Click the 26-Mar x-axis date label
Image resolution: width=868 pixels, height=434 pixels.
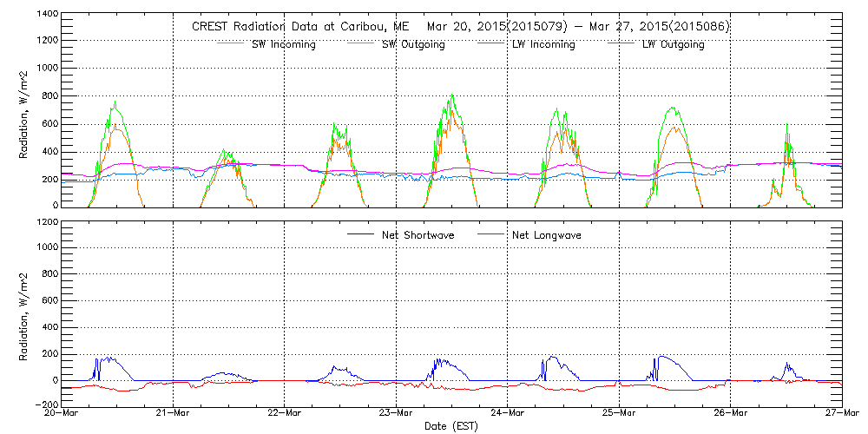tap(731, 413)
